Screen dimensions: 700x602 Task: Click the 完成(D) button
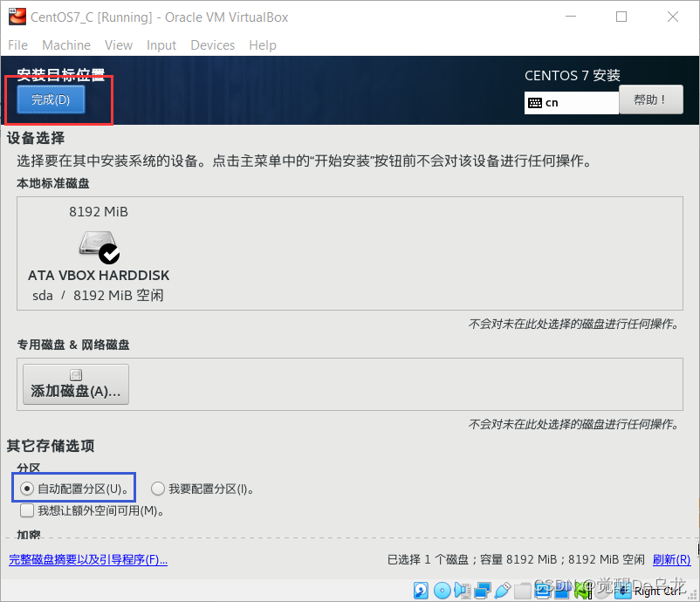51,99
